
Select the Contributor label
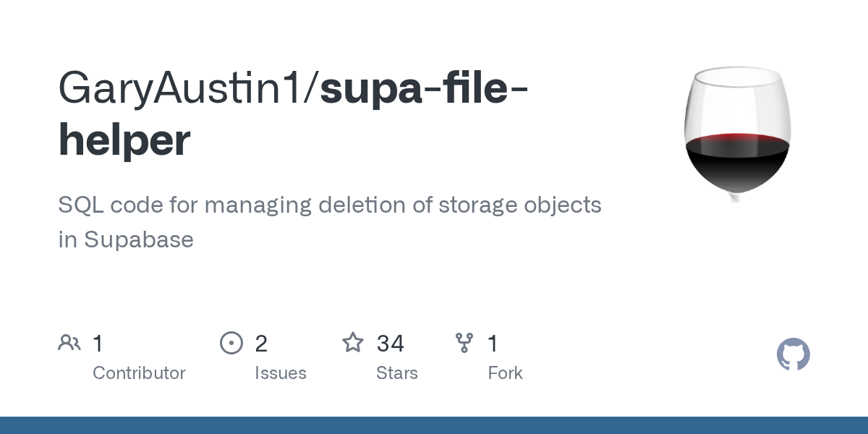139,373
